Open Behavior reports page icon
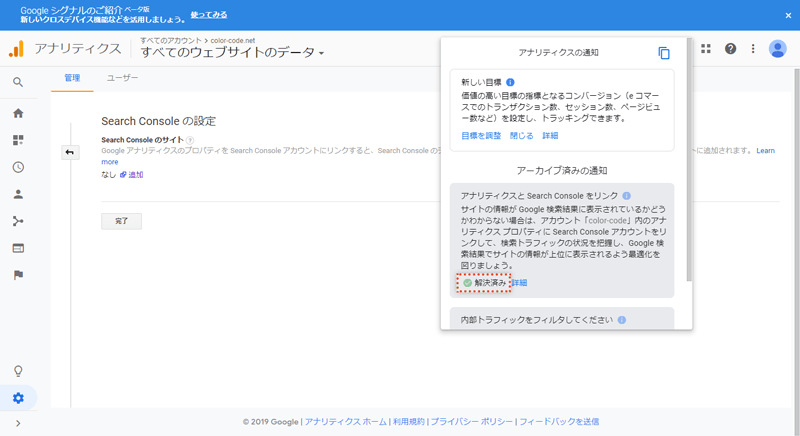This screenshot has width=800, height=436. tap(18, 248)
